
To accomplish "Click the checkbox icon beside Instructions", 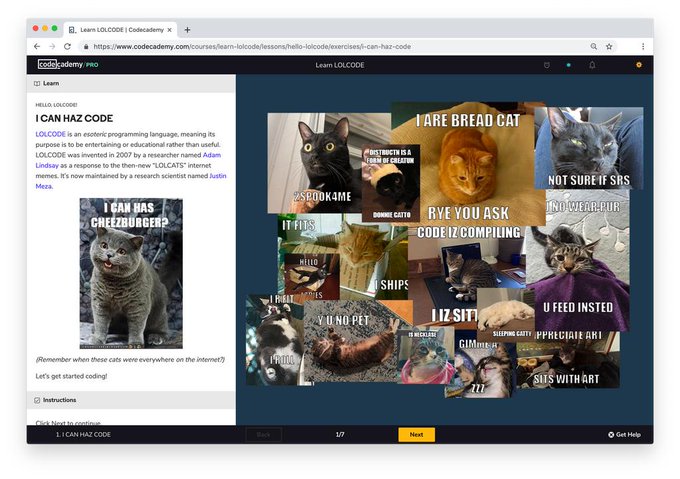I will pos(37,400).
